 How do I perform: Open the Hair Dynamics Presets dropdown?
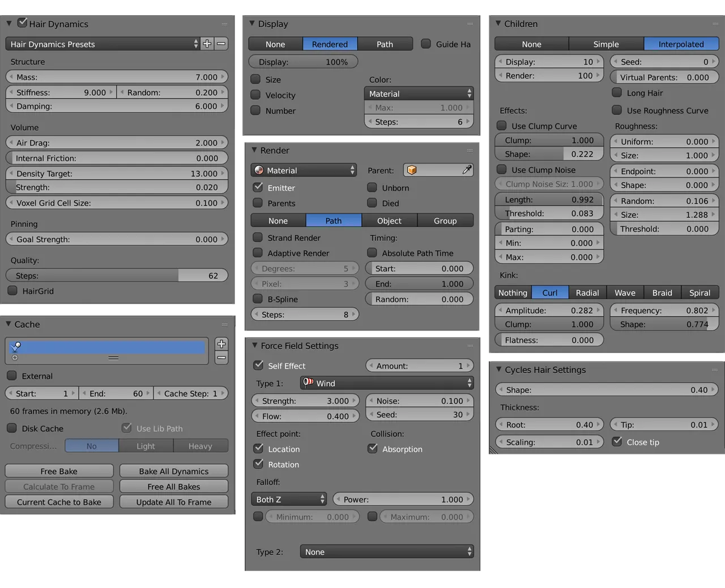103,44
